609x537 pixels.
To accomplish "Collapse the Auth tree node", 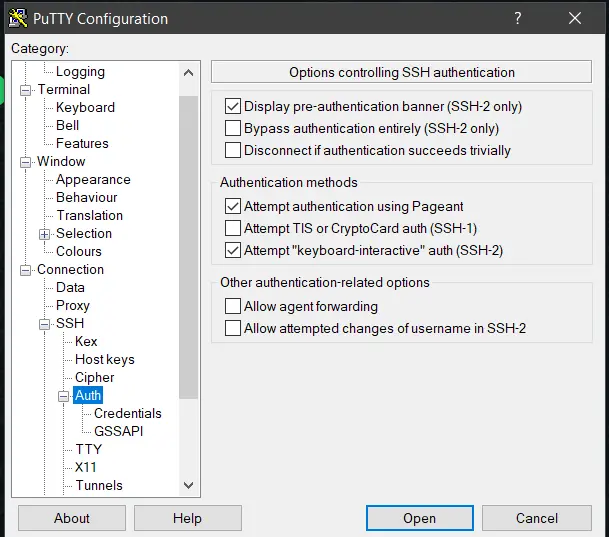I will coord(63,396).
